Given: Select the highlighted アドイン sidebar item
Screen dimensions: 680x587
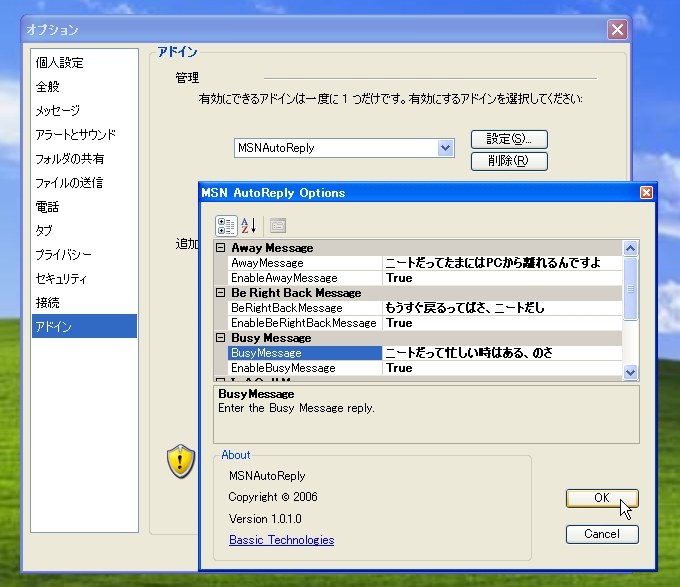Looking at the screenshot, I should pos(85,326).
